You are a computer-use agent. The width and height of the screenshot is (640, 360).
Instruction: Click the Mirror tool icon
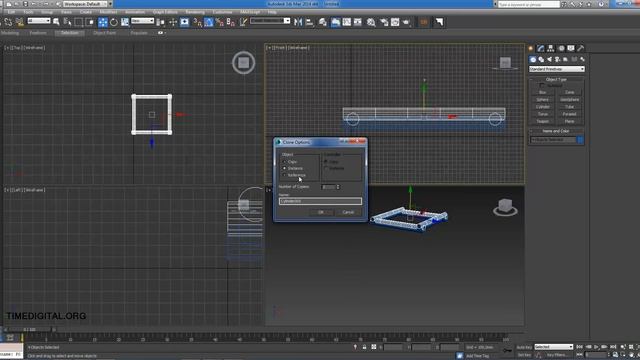point(298,22)
